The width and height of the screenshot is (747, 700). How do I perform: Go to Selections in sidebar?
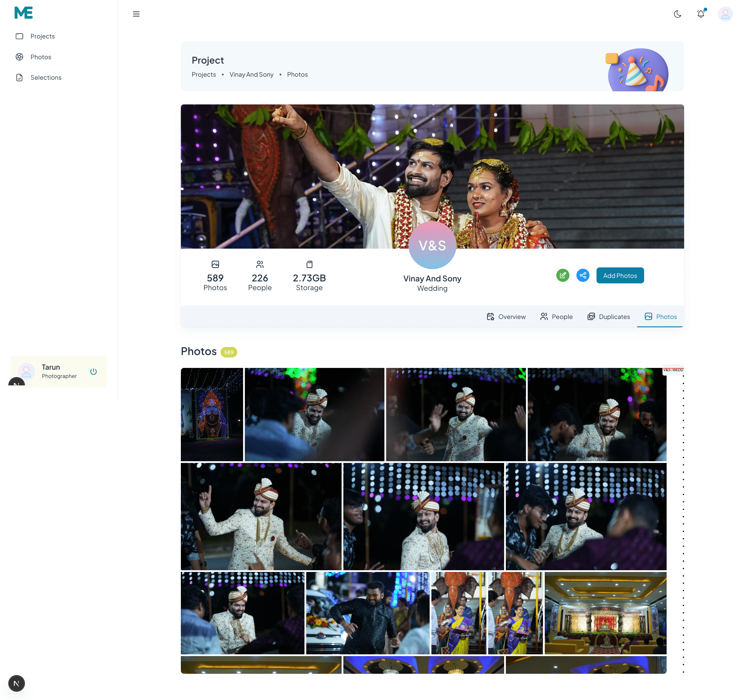click(x=45, y=77)
